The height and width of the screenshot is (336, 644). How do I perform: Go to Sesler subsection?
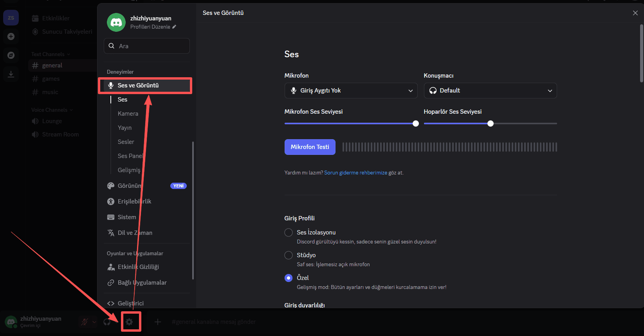click(x=126, y=142)
